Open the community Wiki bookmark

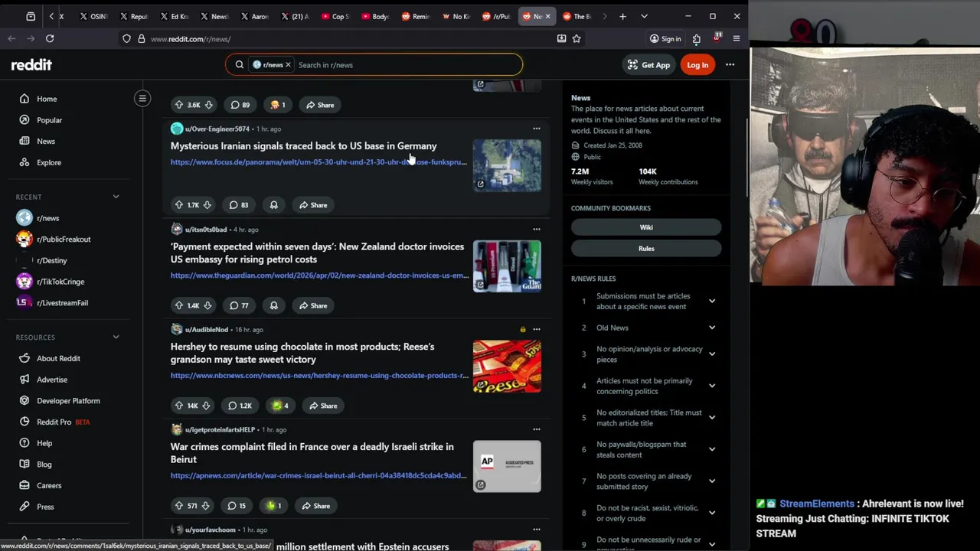[646, 227]
